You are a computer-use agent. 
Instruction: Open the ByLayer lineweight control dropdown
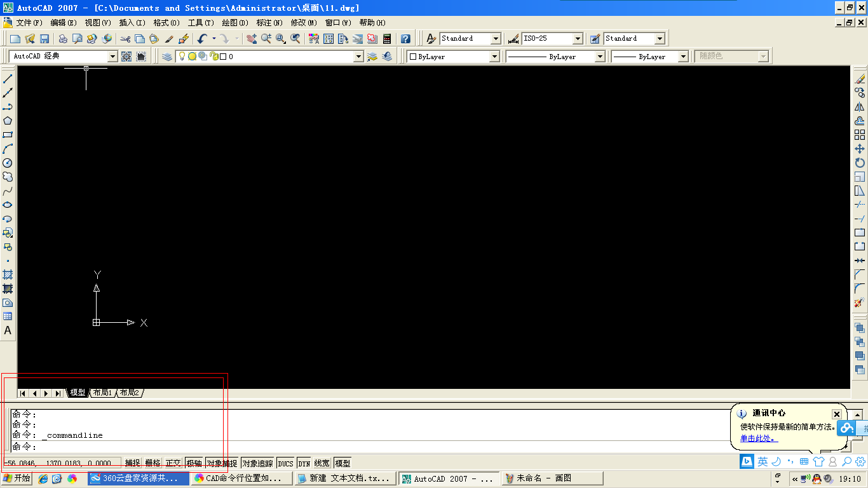pyautogui.click(x=683, y=57)
